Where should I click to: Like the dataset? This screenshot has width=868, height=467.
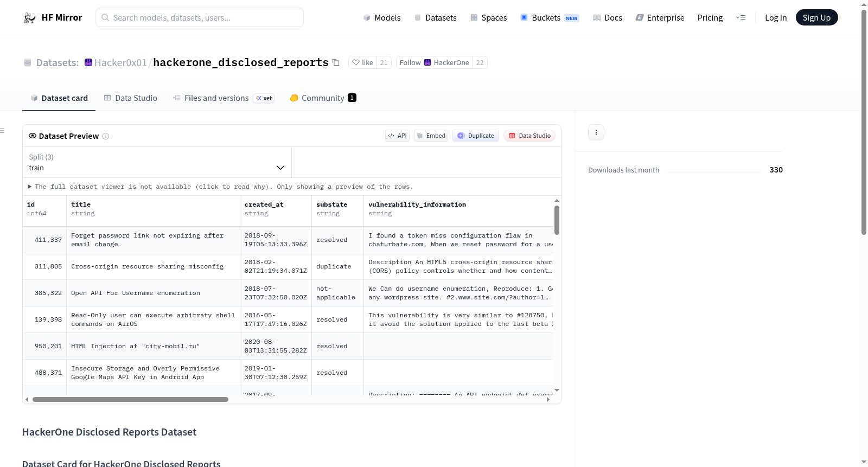[363, 63]
